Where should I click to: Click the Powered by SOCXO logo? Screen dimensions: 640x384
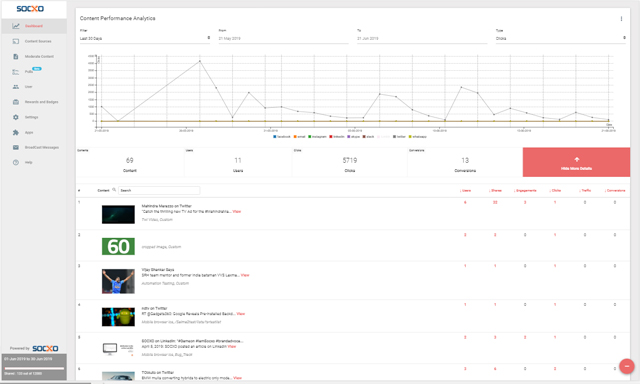click(x=45, y=348)
